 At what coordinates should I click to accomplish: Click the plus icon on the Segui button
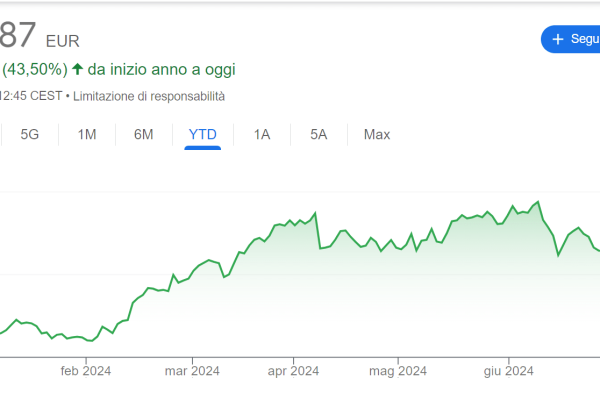558,39
